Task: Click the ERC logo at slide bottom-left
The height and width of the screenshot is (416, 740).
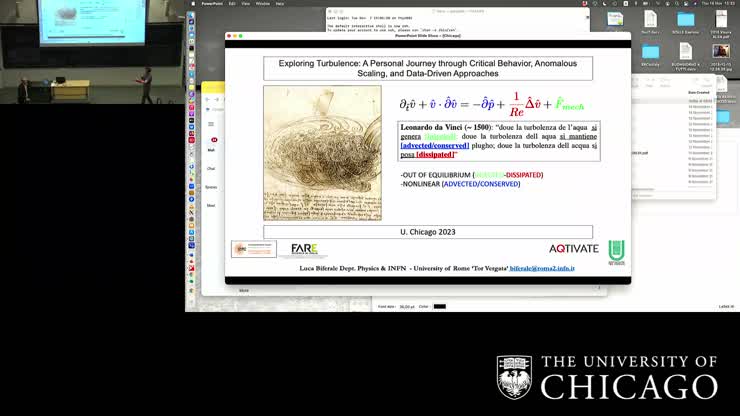Action: 254,250
